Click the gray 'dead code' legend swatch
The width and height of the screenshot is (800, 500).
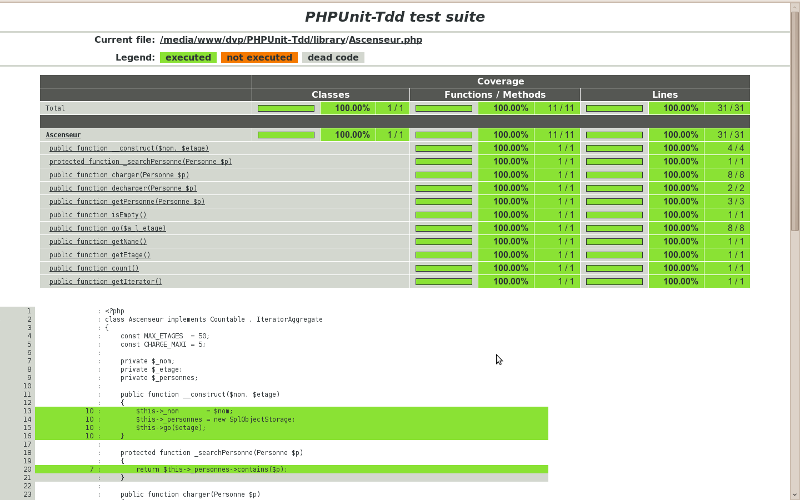point(333,57)
